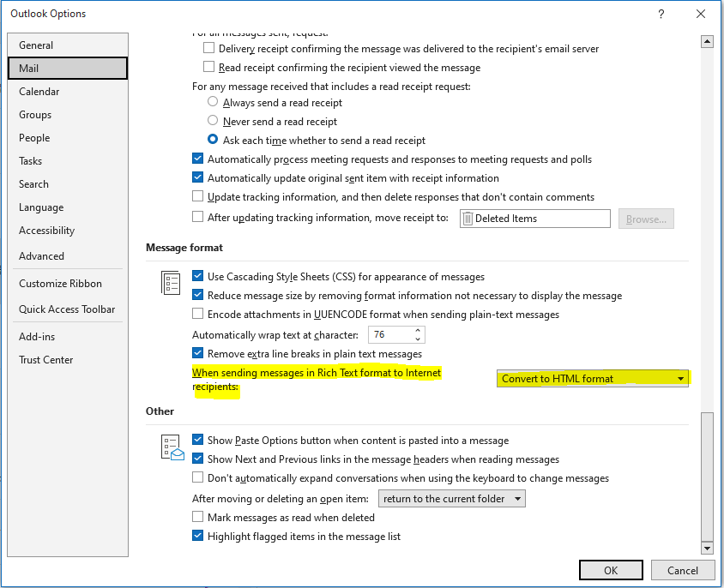Go to the Customize Ribbon page
Image resolution: width=724 pixels, height=588 pixels.
[x=60, y=283]
